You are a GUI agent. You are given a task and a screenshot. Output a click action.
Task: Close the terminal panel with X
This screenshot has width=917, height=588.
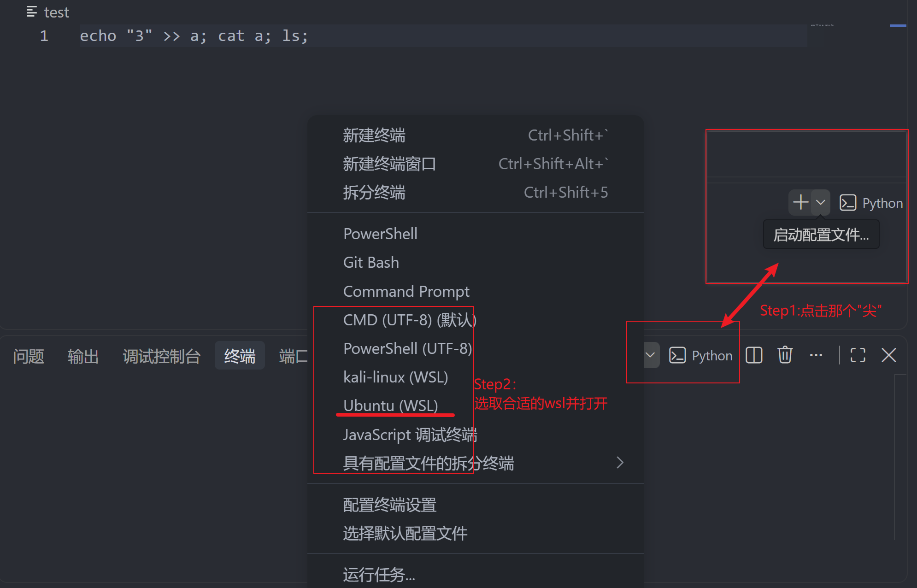888,355
